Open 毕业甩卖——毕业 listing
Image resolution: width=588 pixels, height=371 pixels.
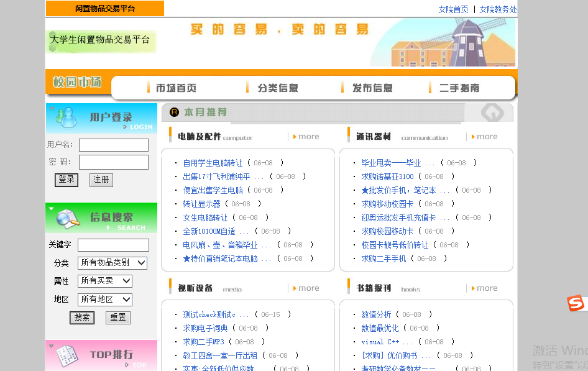[x=398, y=163]
